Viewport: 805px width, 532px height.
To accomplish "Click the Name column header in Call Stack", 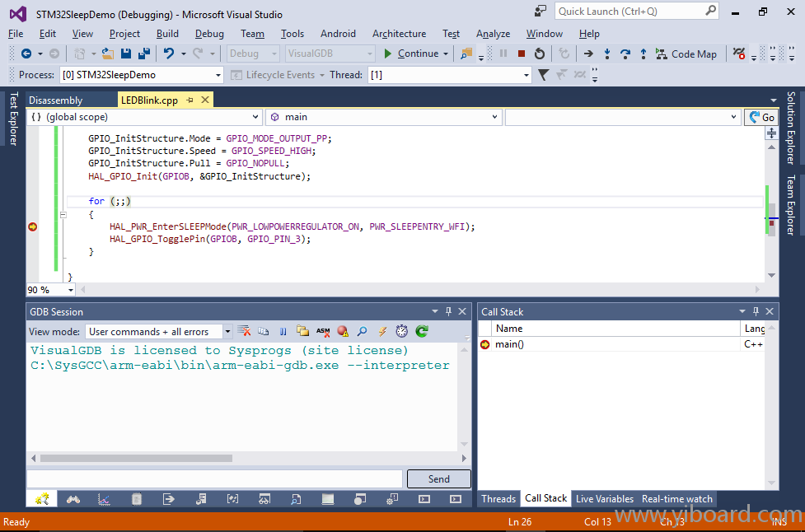I will click(616, 329).
